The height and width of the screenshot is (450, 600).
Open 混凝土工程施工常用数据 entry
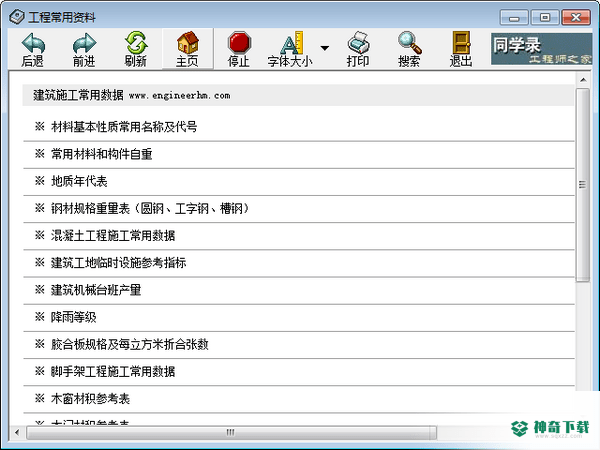(x=113, y=235)
